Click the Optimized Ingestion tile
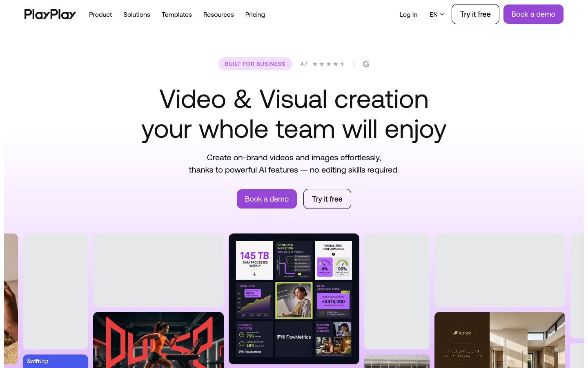The image size is (588, 368). coord(294,260)
